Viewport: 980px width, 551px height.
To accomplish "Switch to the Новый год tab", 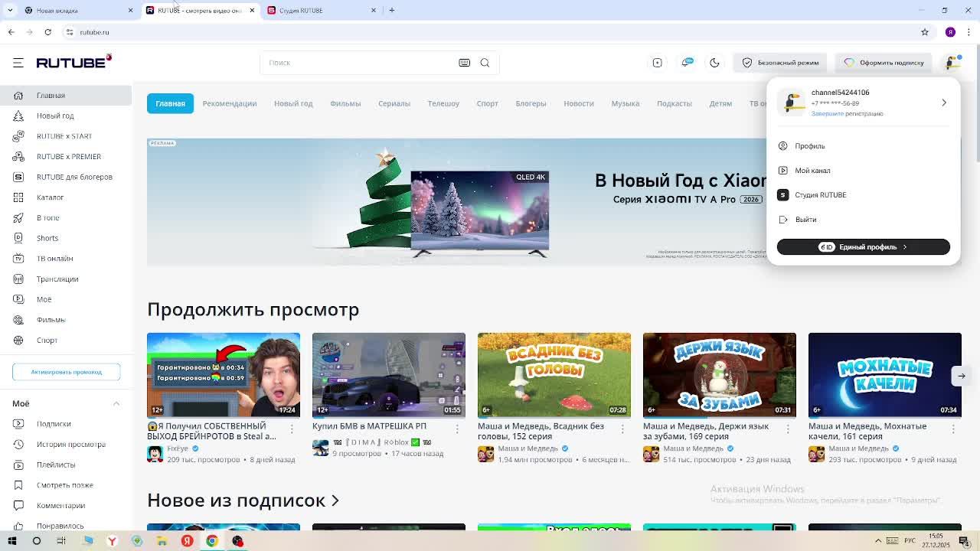I will click(x=293, y=103).
